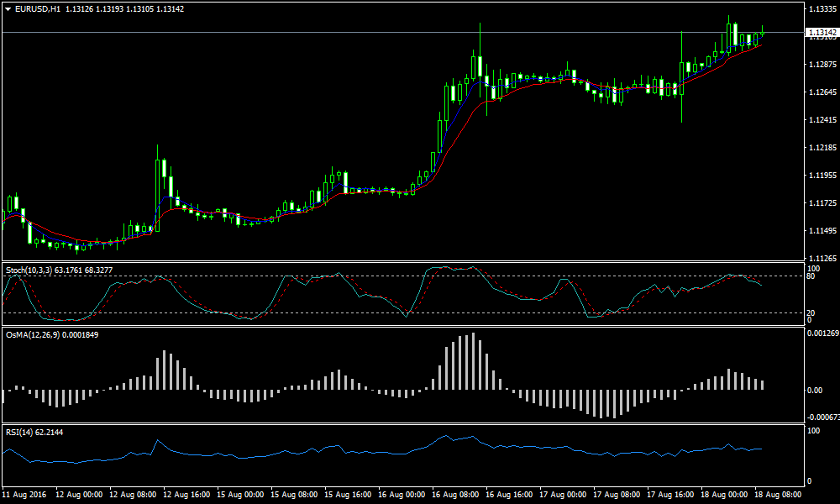The image size is (840, 504).
Task: Select the last candle on the chart
Action: click(762, 34)
